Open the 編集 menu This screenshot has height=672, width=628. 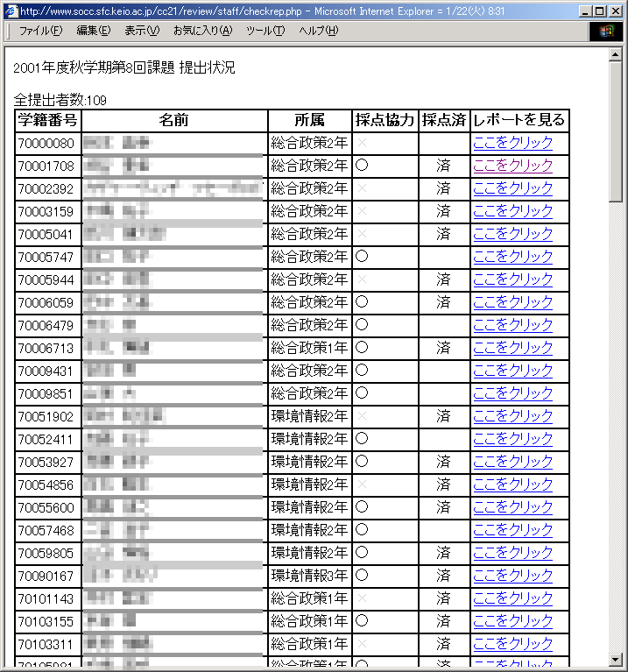coord(93,31)
